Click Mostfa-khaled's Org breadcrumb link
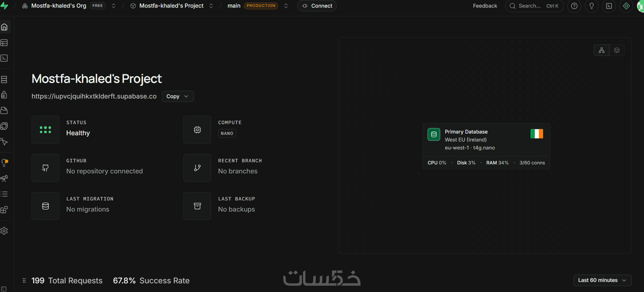644x292 pixels. [59, 6]
